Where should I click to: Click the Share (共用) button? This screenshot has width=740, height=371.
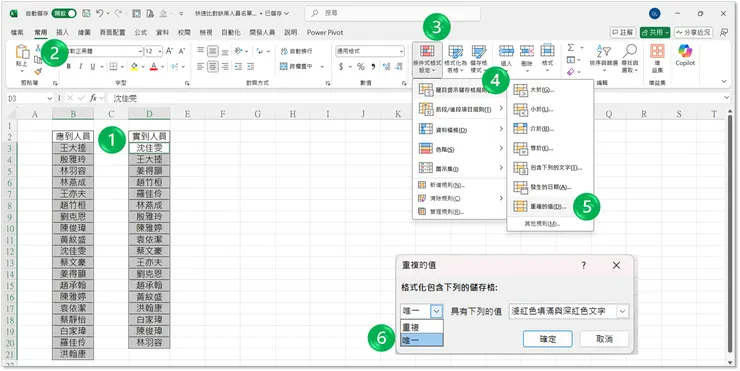655,33
